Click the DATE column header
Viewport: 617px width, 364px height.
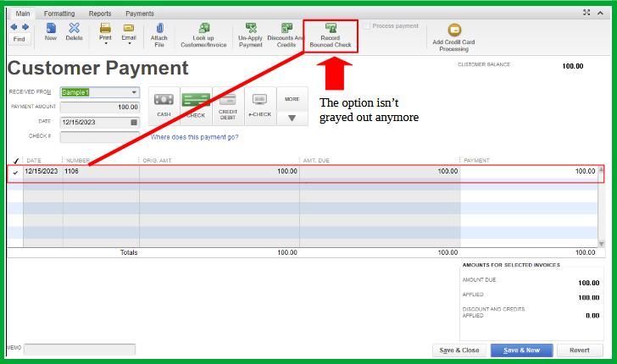point(34,160)
